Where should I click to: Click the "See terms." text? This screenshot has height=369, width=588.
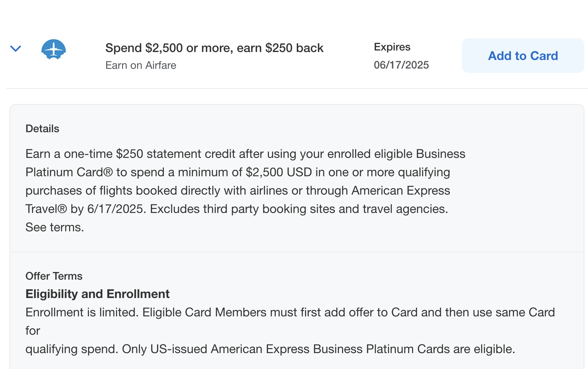(55, 227)
